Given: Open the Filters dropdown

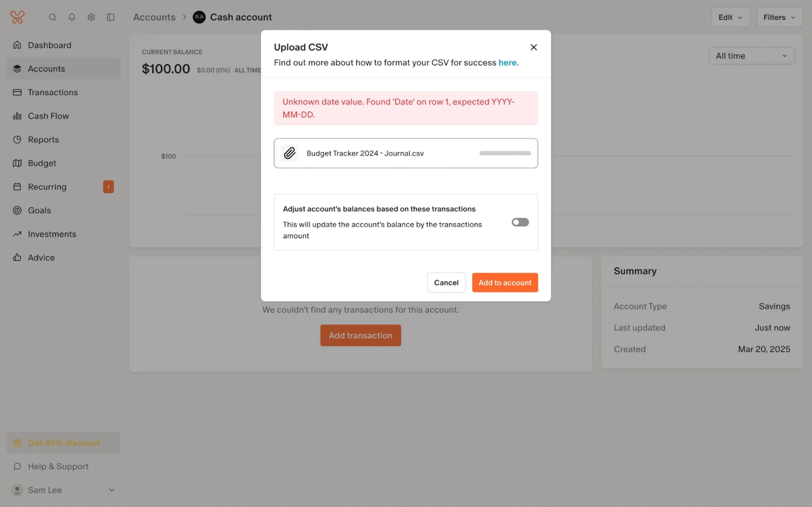Looking at the screenshot, I should (779, 17).
